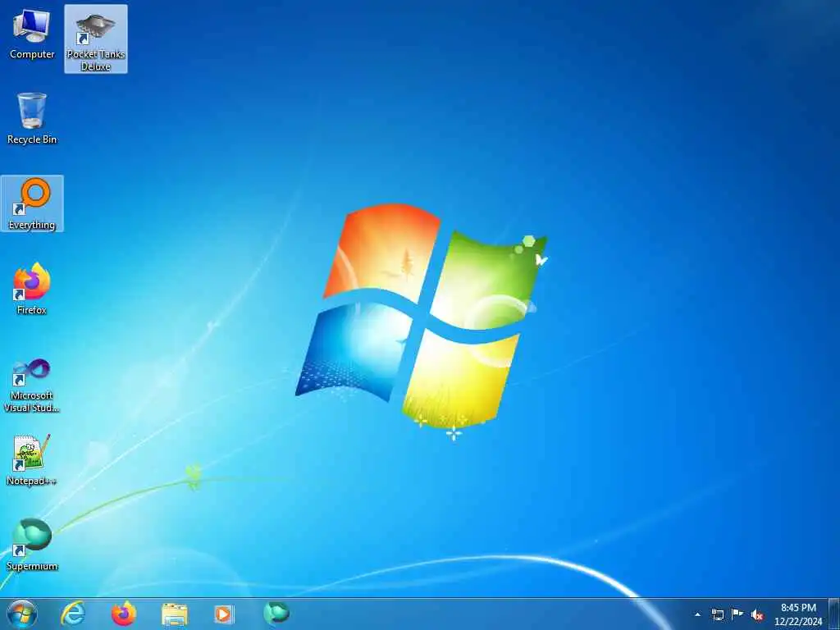This screenshot has height=630, width=840.
Task: Open the muted volume tray icon
Action: tap(757, 615)
